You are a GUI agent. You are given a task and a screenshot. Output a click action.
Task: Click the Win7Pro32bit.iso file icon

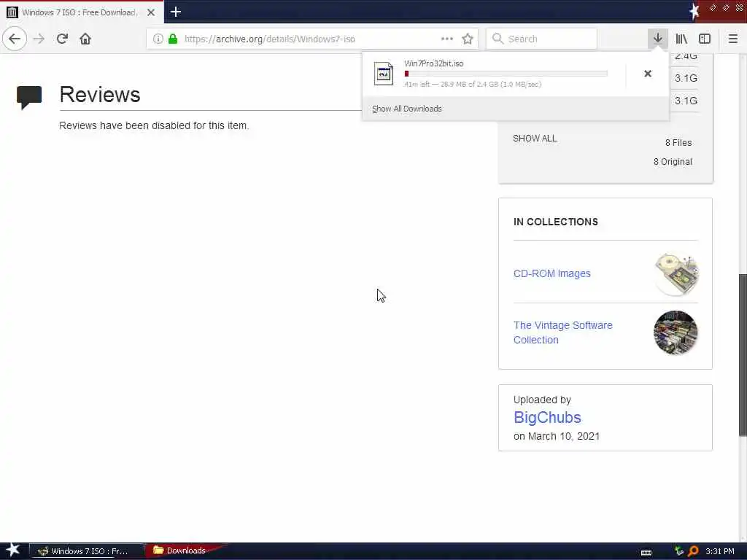pyautogui.click(x=384, y=74)
